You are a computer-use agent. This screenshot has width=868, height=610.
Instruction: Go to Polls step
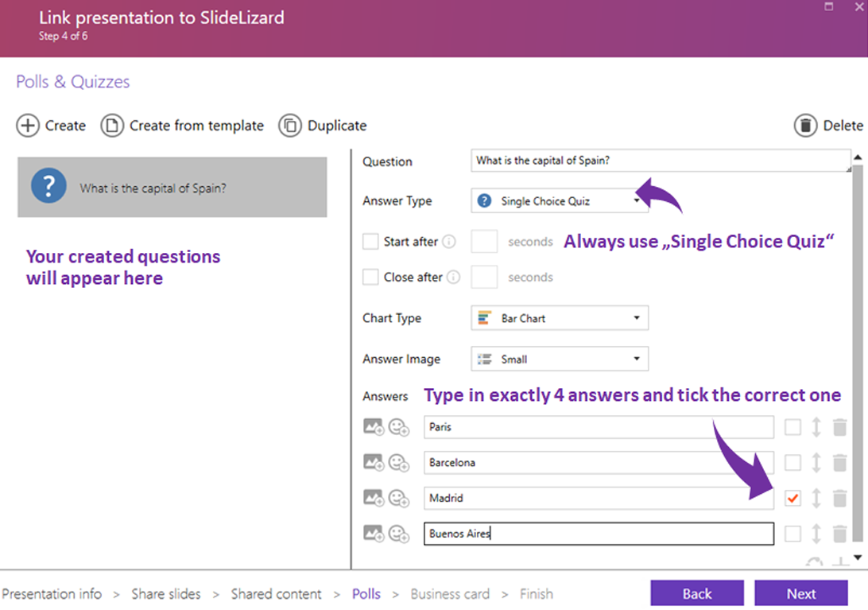366,594
